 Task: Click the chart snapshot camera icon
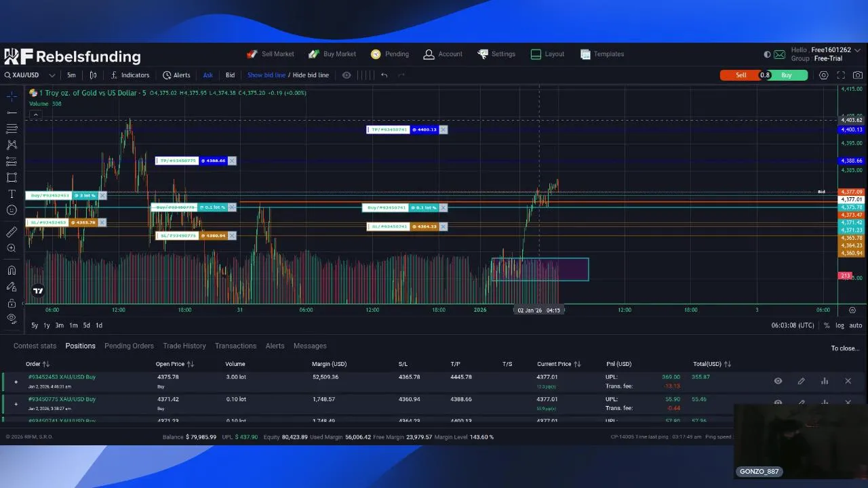pos(858,75)
